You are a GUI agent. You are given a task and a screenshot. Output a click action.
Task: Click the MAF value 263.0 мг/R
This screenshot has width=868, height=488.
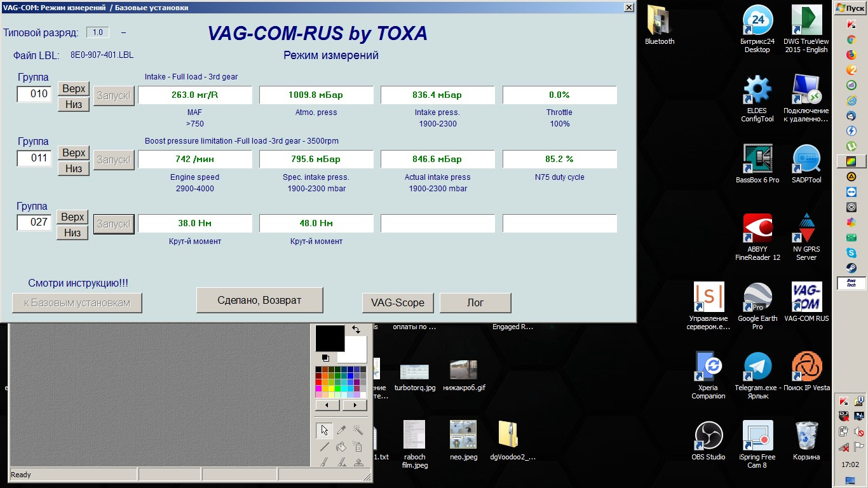coord(195,95)
